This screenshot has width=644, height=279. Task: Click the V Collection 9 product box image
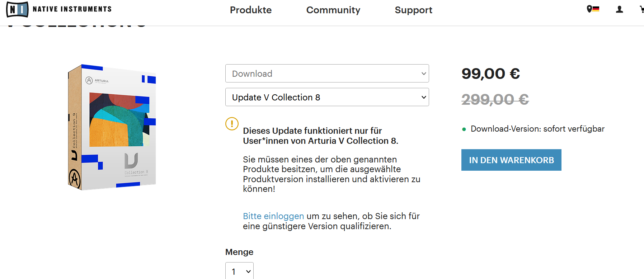tap(112, 127)
